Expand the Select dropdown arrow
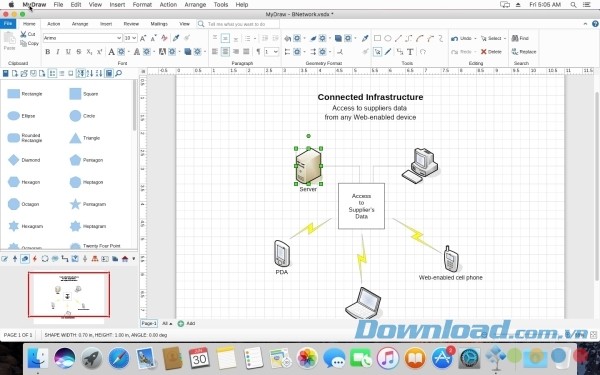 tap(505, 38)
